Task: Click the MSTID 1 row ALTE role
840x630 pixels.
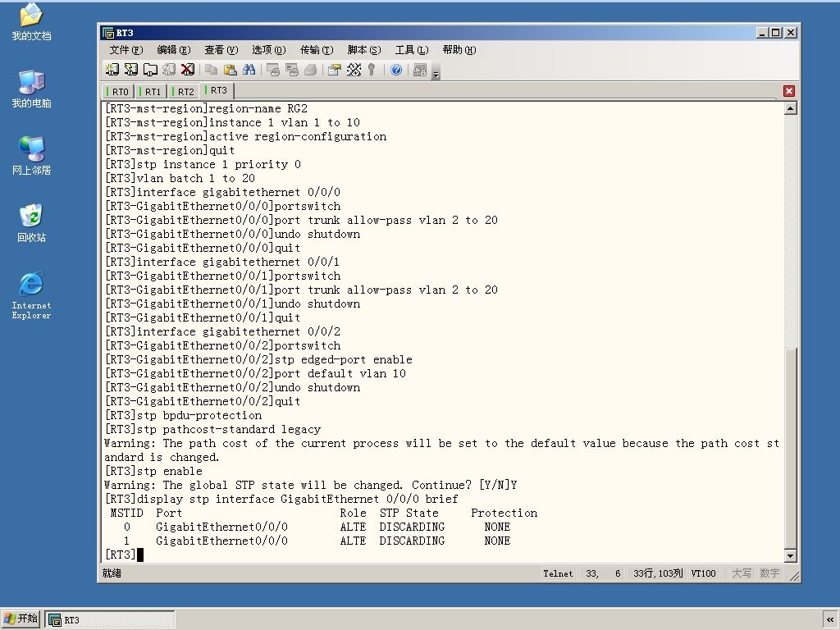Action: pos(353,541)
